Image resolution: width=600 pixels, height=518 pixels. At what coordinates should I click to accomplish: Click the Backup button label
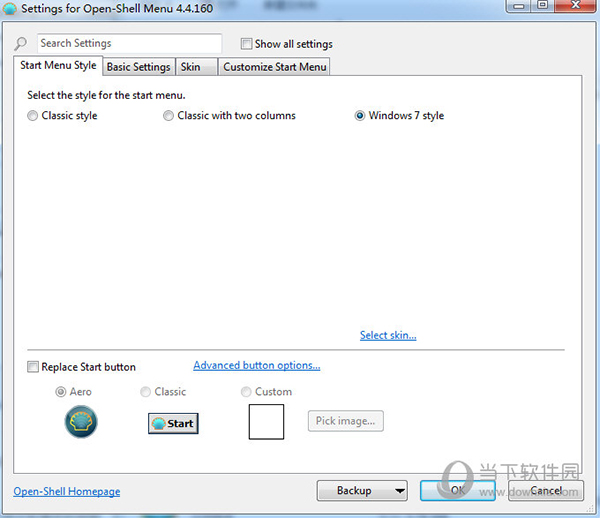point(354,491)
